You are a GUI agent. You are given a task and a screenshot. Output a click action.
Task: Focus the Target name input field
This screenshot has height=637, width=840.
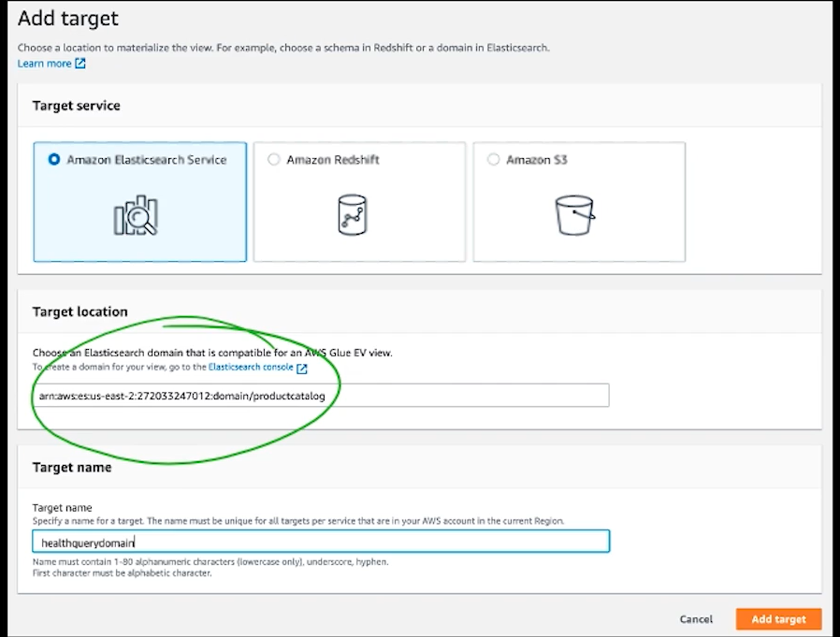(x=321, y=542)
